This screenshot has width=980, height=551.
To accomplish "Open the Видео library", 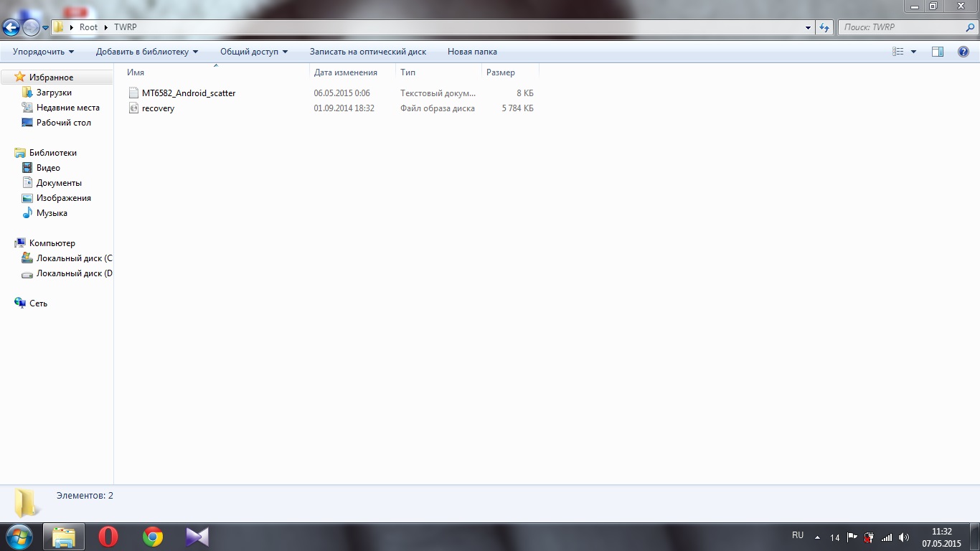I will coord(48,168).
